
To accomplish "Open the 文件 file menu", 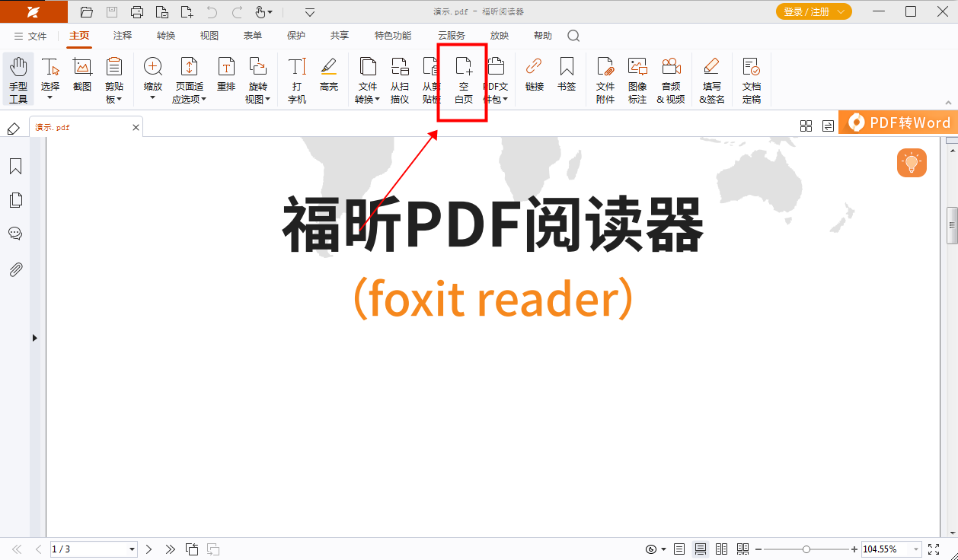I will [30, 36].
